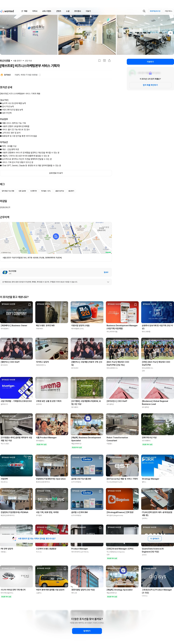Select the 출산휴가 tag
This screenshot has width=174, height=644.
click(x=71, y=191)
